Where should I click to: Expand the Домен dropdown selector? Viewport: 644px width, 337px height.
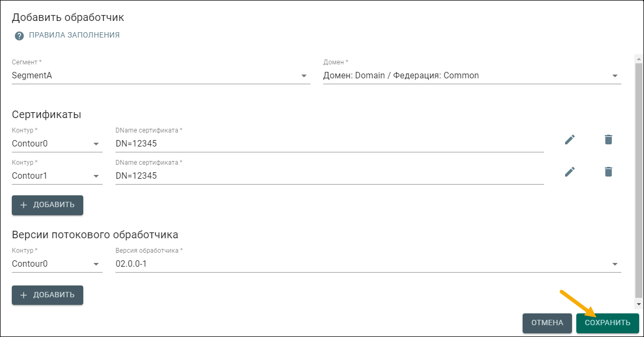point(472,76)
